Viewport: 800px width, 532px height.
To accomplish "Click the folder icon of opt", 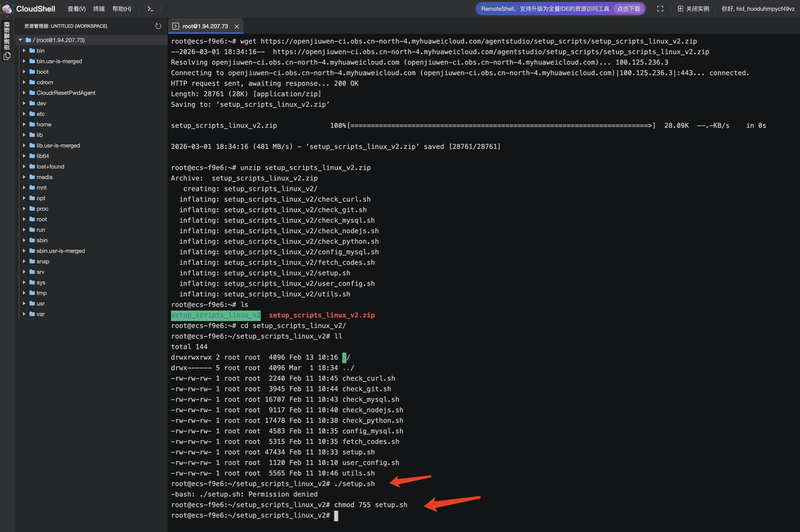I will (x=32, y=198).
